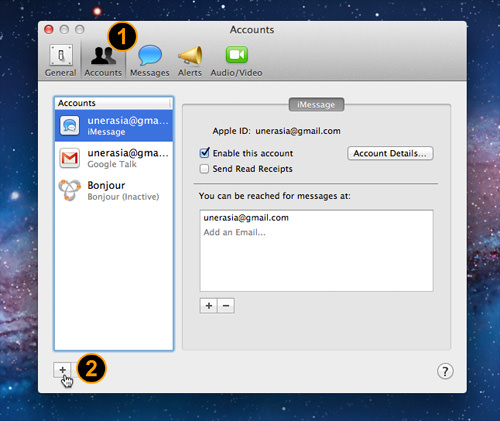500x421 pixels.
Task: Select the iMessage account icon in list
Action: [x=70, y=126]
